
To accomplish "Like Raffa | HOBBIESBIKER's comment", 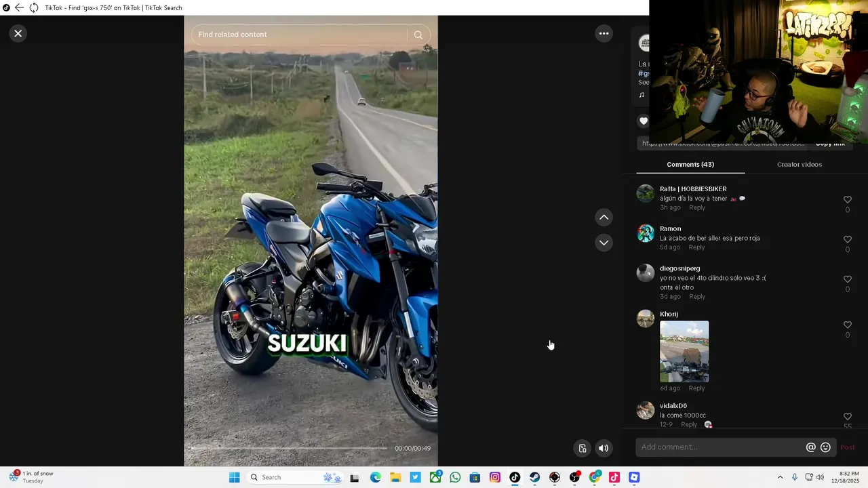I will [847, 199].
